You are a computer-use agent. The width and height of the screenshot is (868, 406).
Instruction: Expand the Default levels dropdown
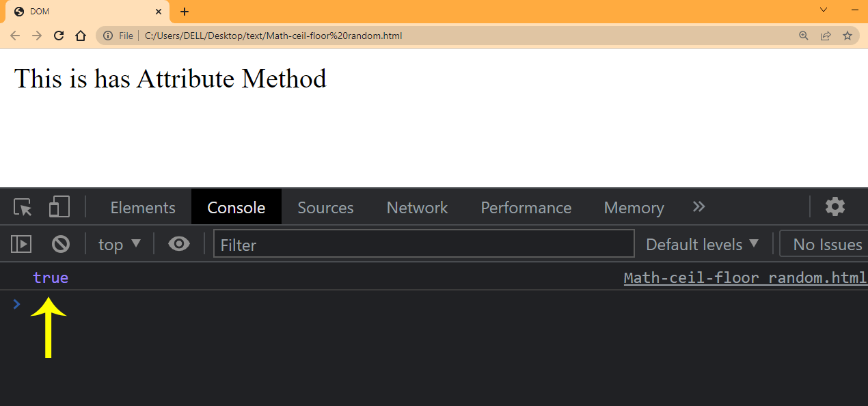click(x=702, y=244)
